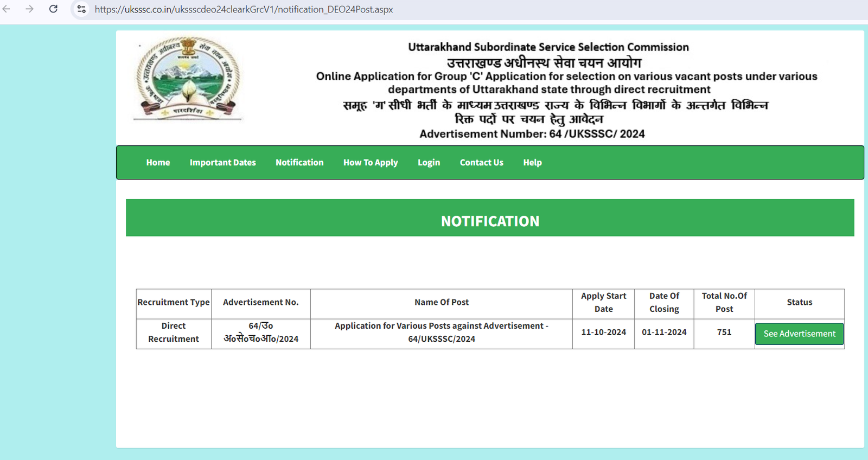Screen dimensions: 868x460
Task: Click the Online Application for Group 'C' text
Action: click(x=566, y=83)
